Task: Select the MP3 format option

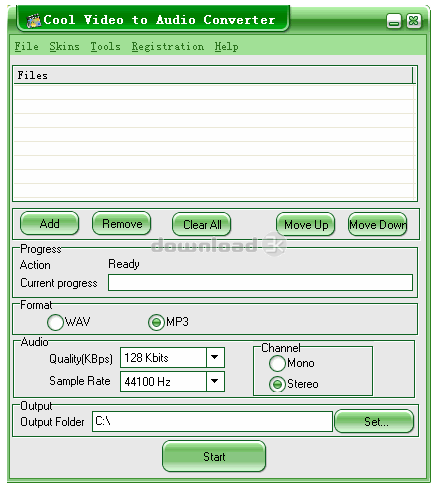Action: (x=156, y=322)
